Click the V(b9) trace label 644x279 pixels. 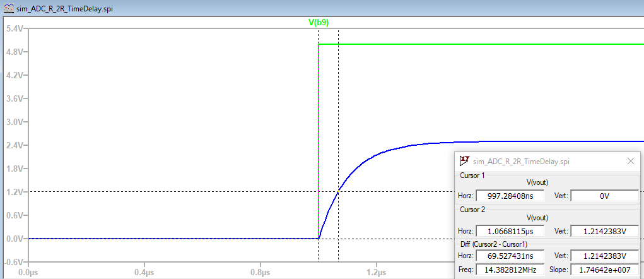[x=318, y=22]
